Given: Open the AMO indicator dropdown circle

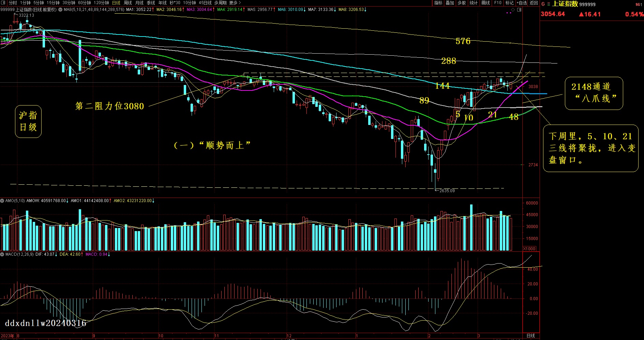Looking at the screenshot, I should pos(2,201).
